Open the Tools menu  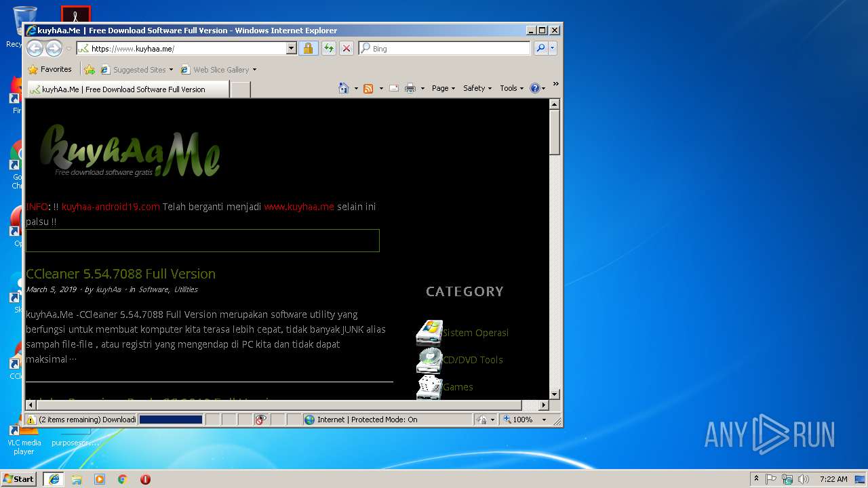pos(511,88)
